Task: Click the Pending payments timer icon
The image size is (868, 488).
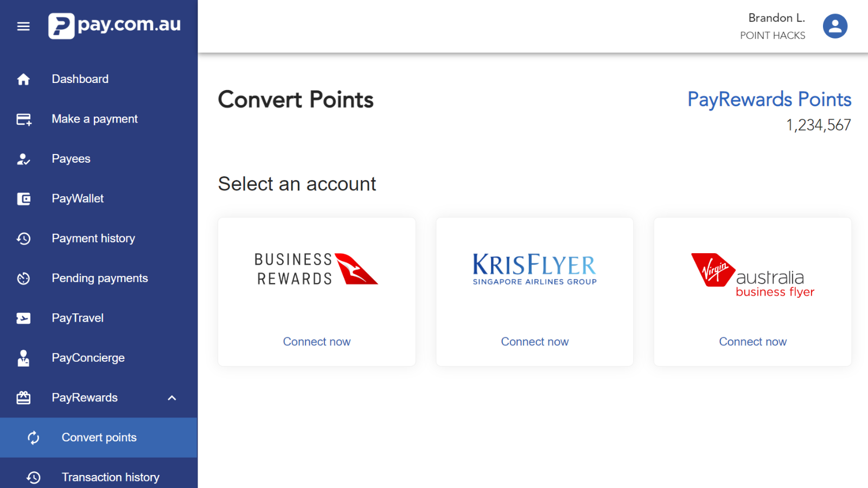Action: click(x=23, y=279)
